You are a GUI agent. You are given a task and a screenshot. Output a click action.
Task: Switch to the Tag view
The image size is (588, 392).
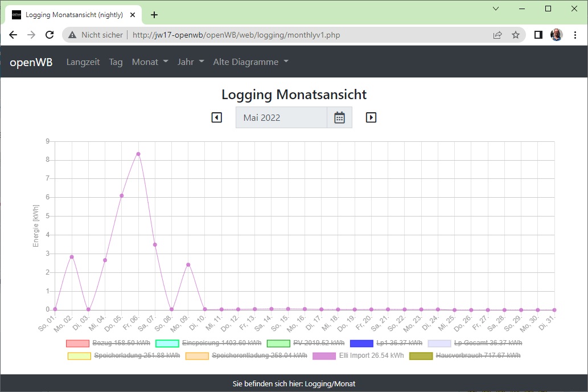(x=116, y=62)
